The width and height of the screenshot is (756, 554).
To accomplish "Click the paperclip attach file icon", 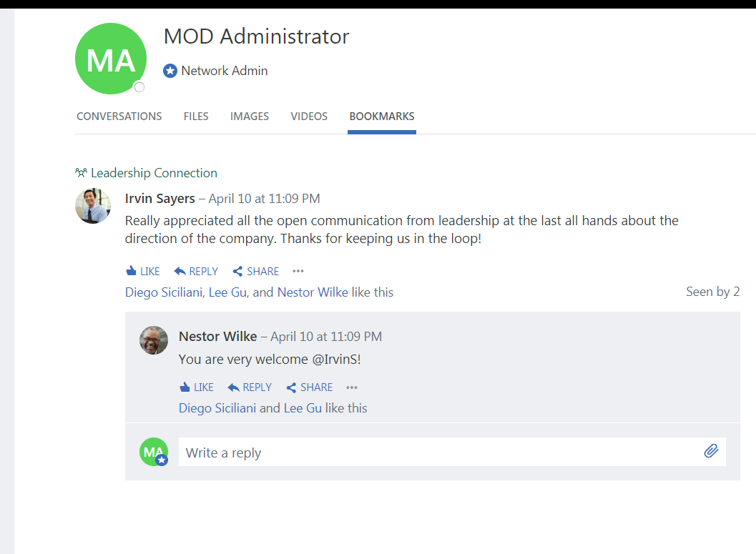I will point(710,451).
